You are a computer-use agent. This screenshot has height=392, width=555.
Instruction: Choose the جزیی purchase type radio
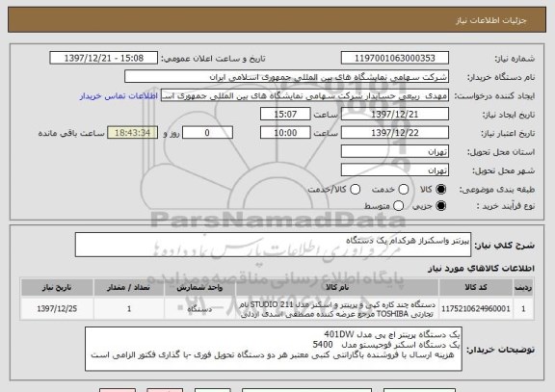point(440,205)
